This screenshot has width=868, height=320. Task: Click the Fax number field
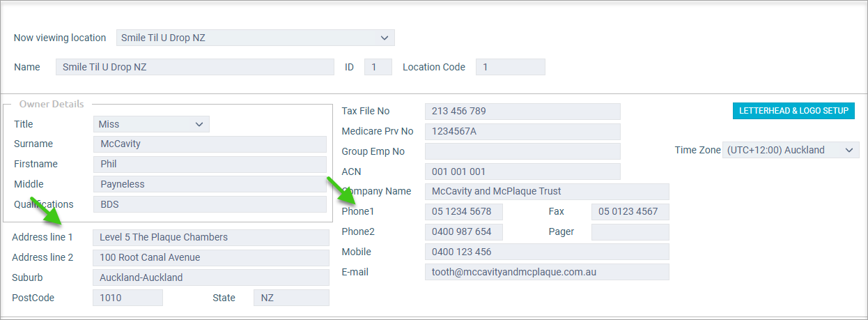click(x=630, y=212)
